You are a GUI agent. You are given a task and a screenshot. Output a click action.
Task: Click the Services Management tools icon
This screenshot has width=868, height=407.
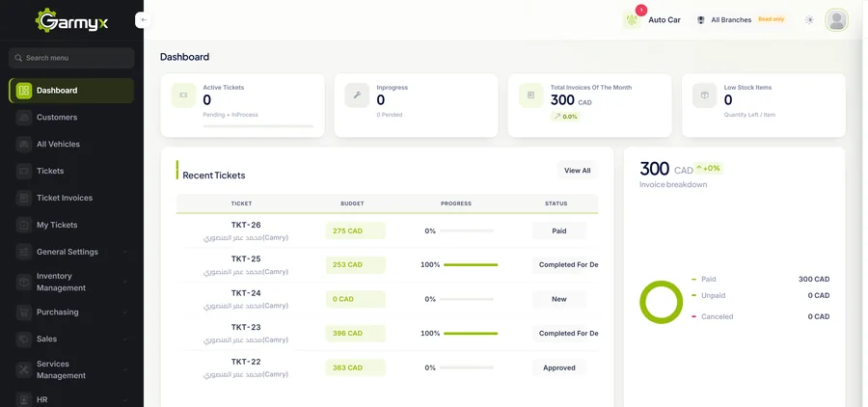coord(24,369)
